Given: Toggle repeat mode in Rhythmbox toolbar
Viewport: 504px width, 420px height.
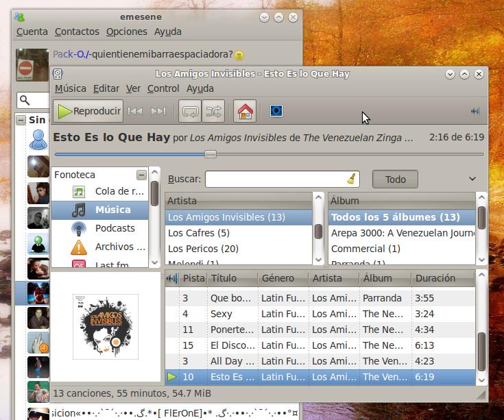Looking at the screenshot, I should click(190, 111).
